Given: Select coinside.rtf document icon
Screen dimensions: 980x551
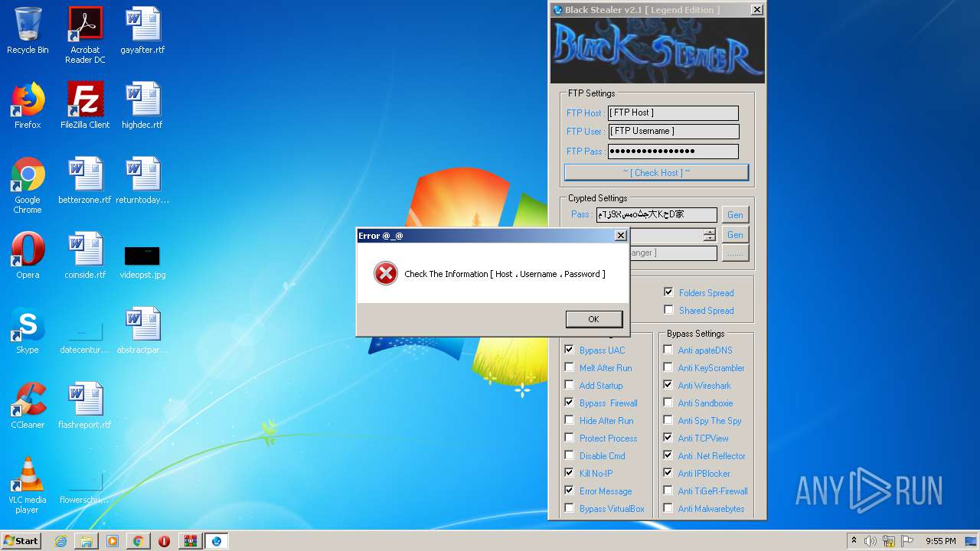Looking at the screenshot, I should [x=85, y=256].
